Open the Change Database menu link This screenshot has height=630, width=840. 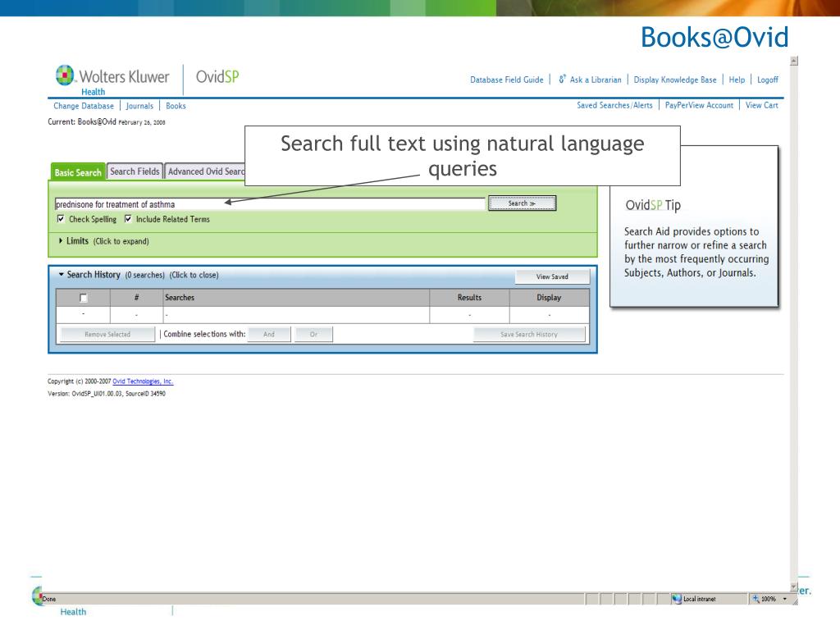tap(84, 106)
